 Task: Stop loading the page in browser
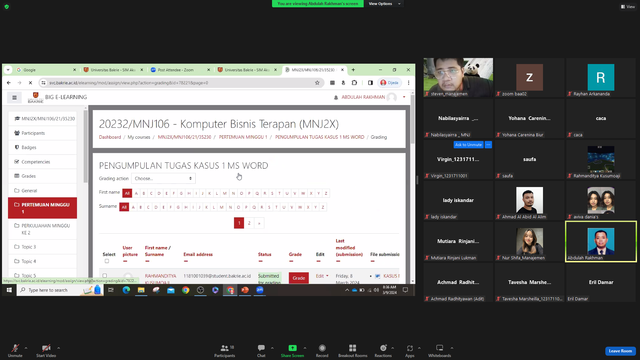(30, 82)
